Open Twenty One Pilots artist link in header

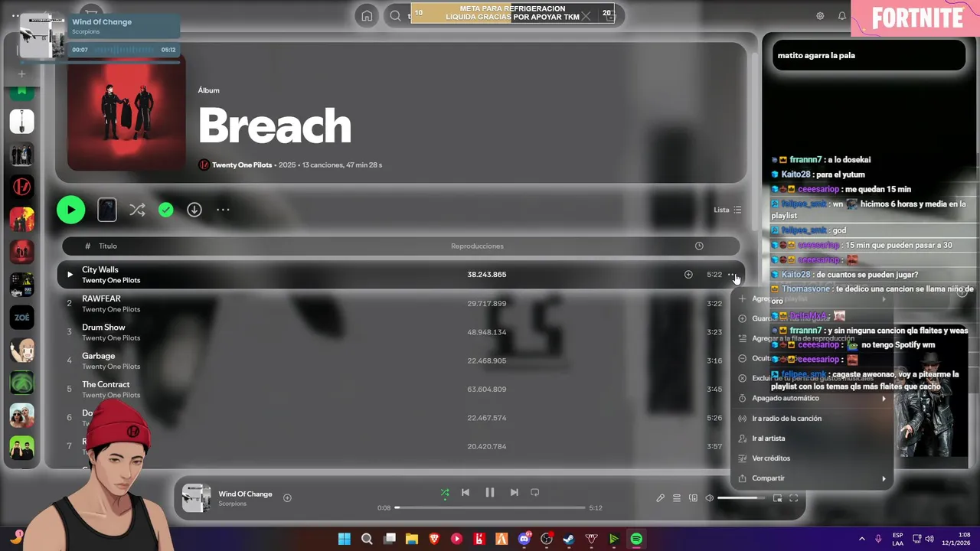(242, 165)
